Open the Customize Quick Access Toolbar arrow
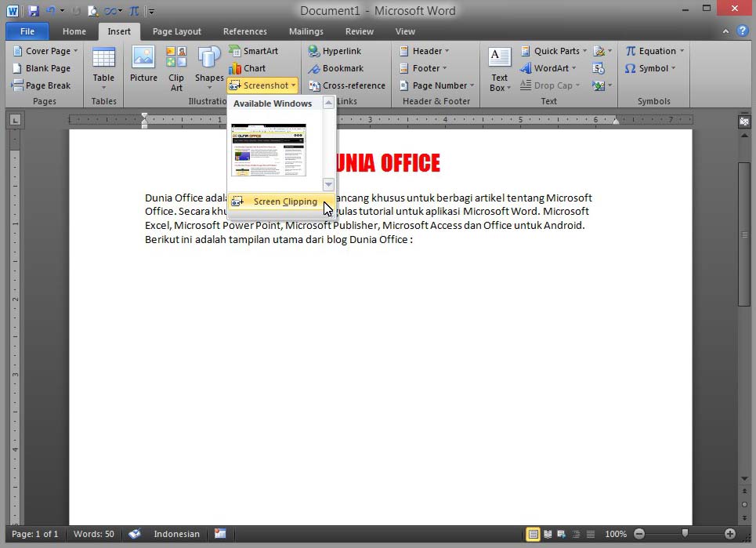Viewport: 756px width, 548px height. click(x=151, y=11)
